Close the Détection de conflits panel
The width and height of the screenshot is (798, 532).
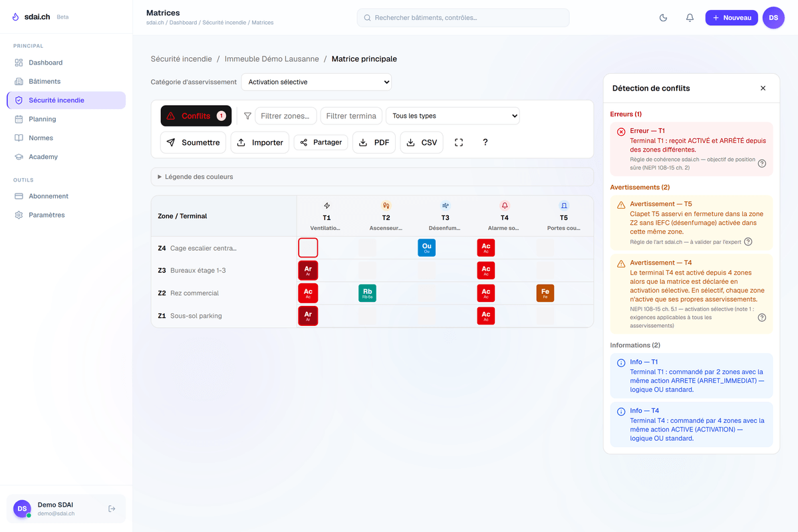pos(763,88)
